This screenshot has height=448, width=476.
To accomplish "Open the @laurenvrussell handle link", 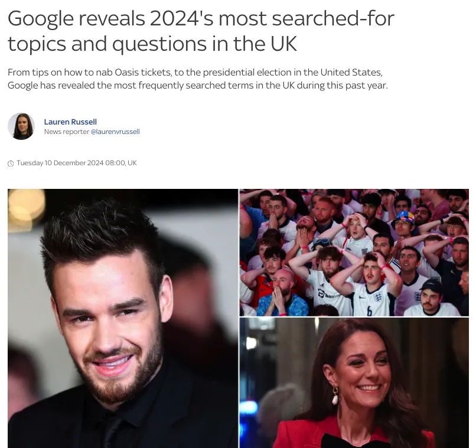I will (x=115, y=132).
